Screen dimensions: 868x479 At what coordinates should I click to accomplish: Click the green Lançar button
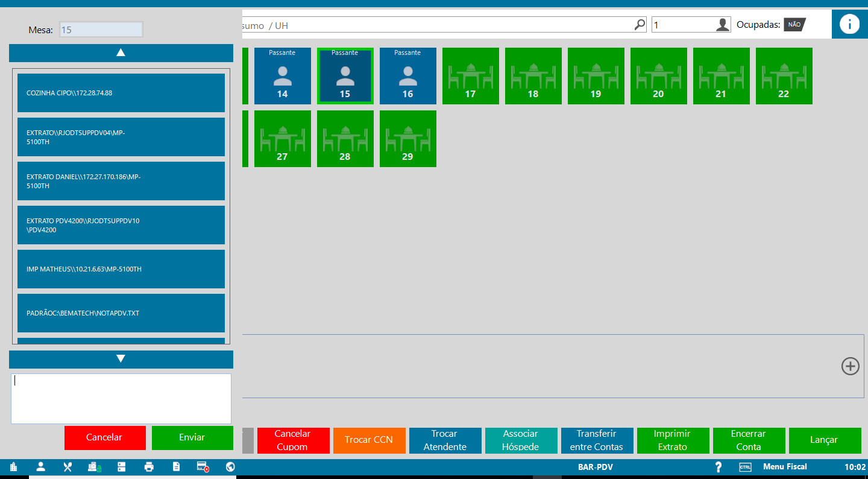tap(825, 440)
